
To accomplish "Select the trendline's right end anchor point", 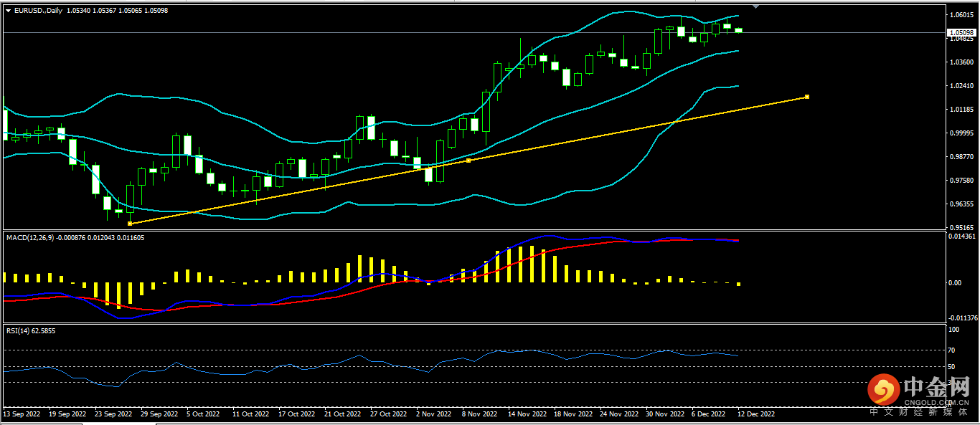I will pos(807,97).
